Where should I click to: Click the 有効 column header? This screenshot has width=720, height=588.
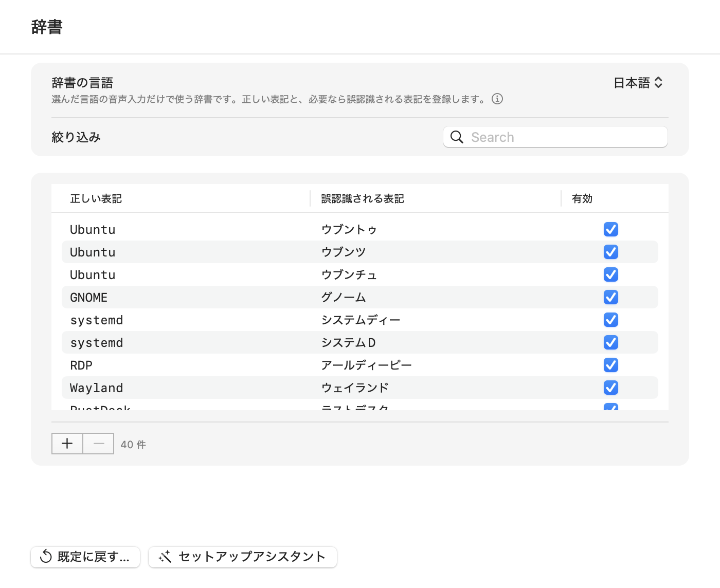[582, 198]
